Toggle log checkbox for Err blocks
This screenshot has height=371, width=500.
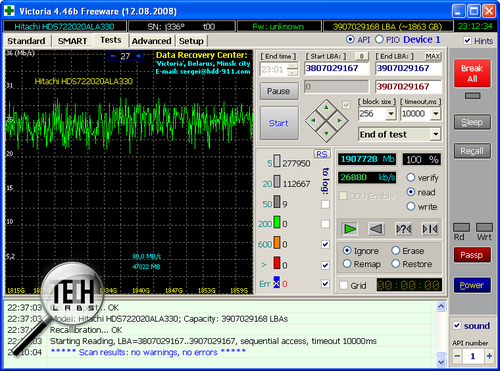pyautogui.click(x=325, y=284)
